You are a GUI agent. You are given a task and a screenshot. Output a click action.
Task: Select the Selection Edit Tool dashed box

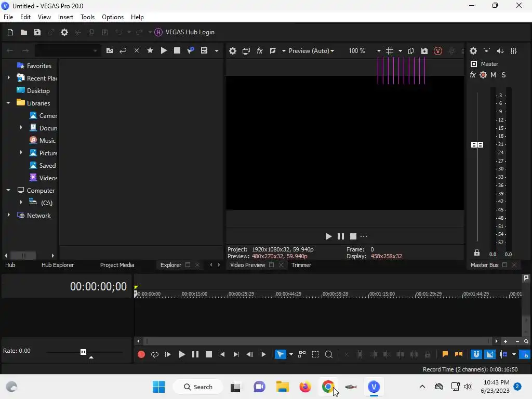315,354
